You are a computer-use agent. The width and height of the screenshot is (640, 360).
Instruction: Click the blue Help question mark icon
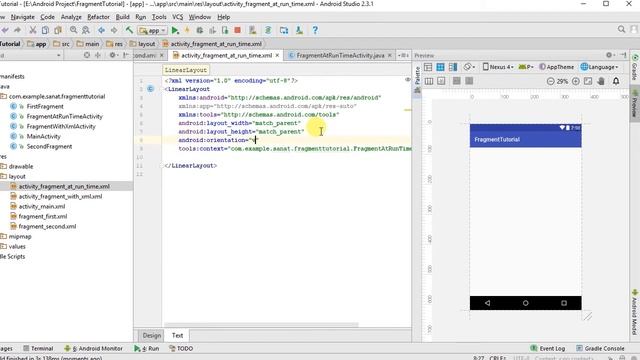(315, 30)
